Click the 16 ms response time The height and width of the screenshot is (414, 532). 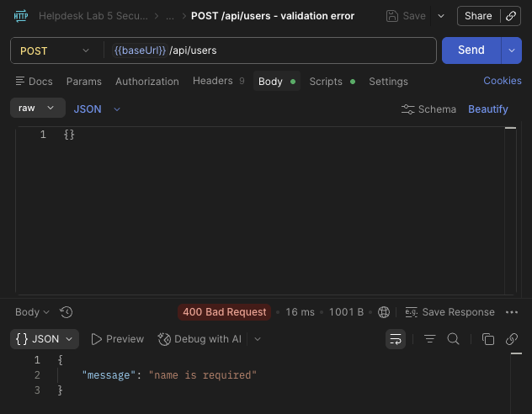pyautogui.click(x=300, y=312)
